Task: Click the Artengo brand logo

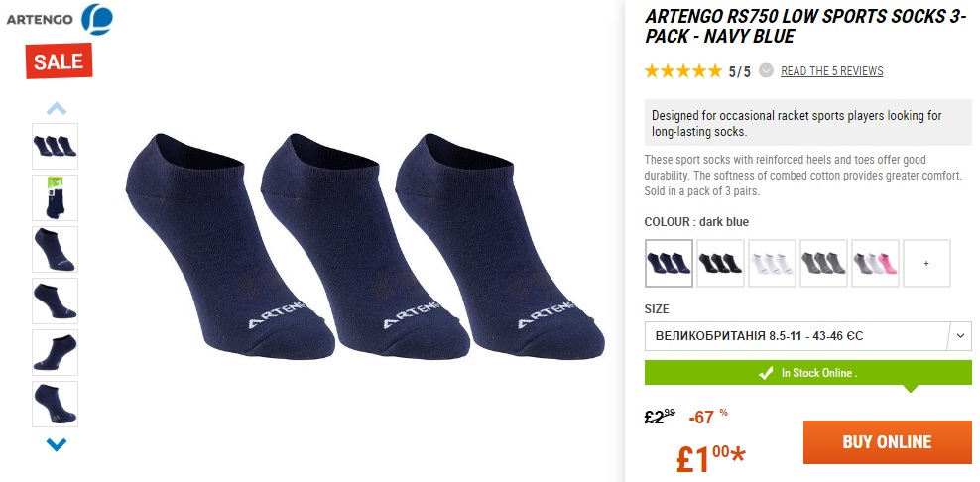Action: click(x=59, y=18)
